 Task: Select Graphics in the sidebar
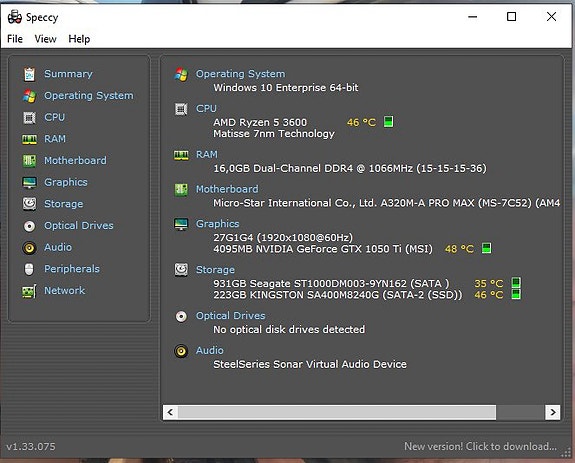pyautogui.click(x=66, y=182)
